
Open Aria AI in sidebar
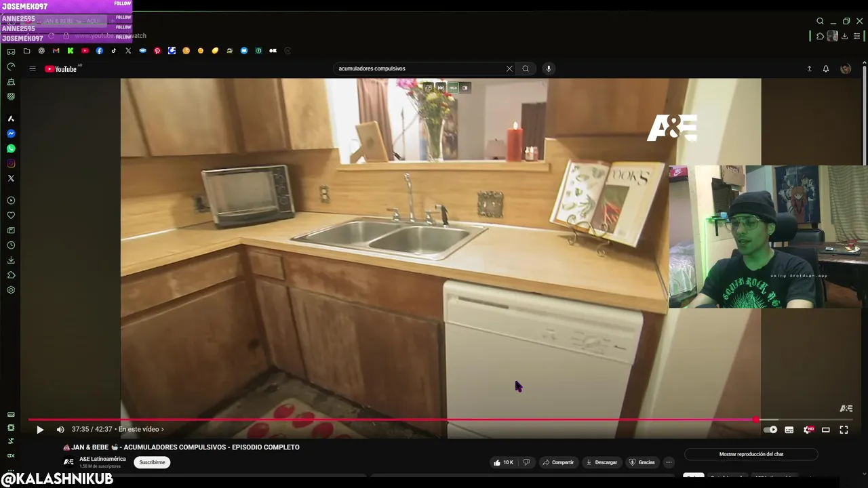pos(11,119)
